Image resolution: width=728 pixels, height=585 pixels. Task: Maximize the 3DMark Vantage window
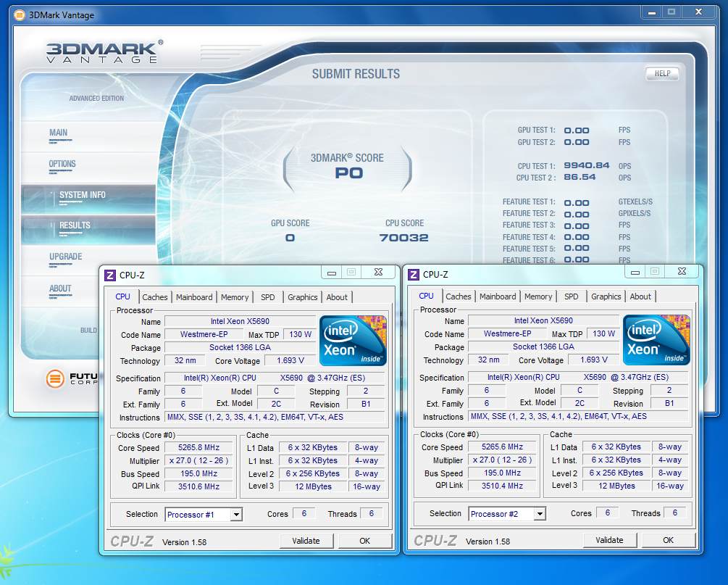click(671, 12)
